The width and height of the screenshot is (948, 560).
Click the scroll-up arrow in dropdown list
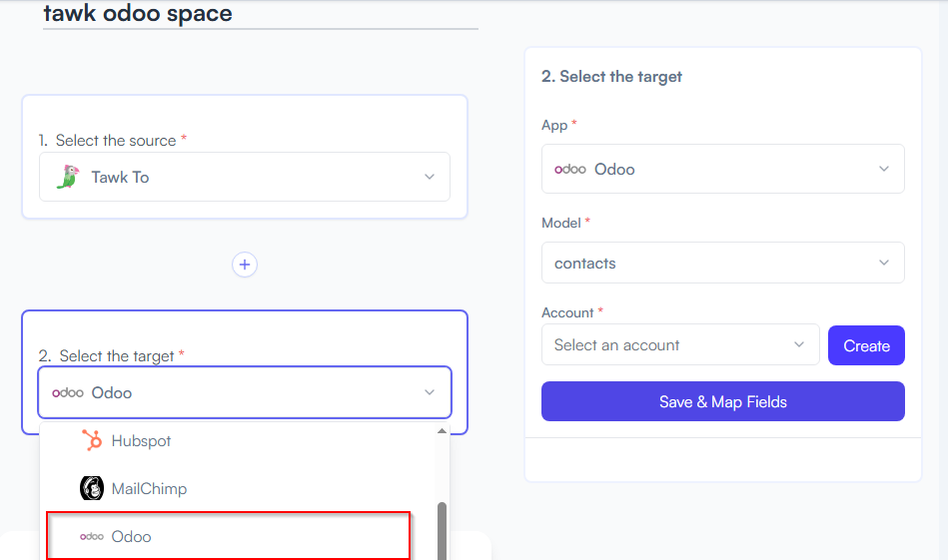[x=442, y=431]
